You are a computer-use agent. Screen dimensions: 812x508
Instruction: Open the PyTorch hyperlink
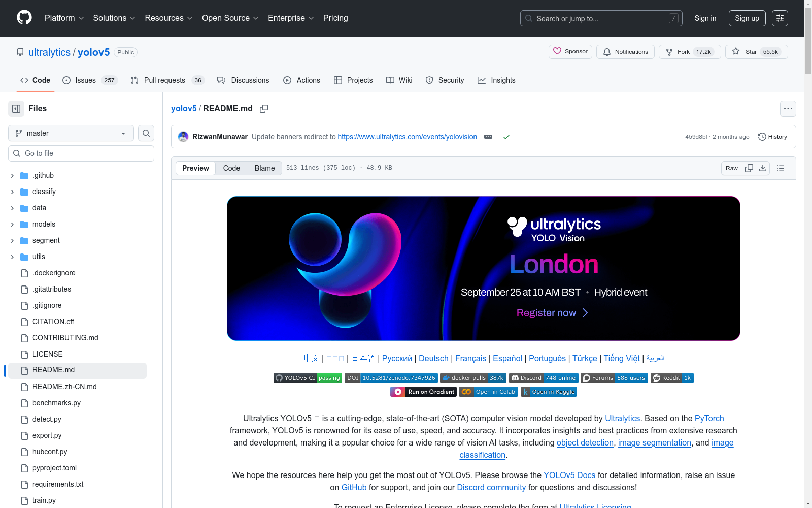709,418
